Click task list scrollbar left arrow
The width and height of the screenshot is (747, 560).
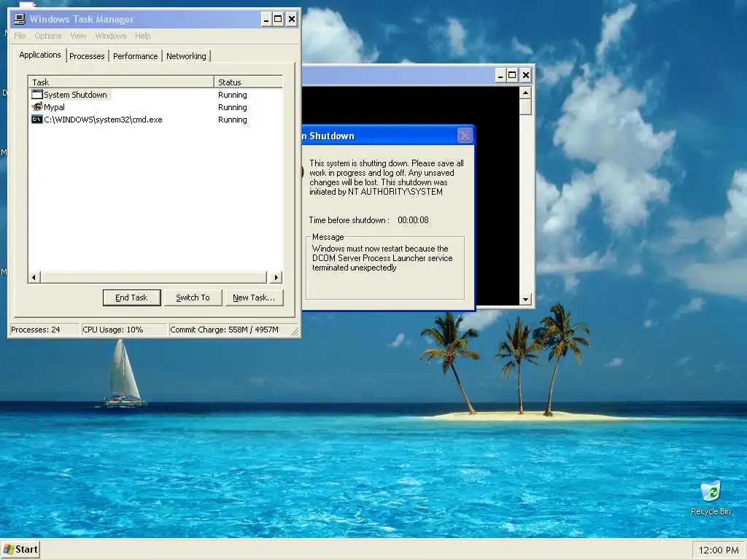coord(34,277)
